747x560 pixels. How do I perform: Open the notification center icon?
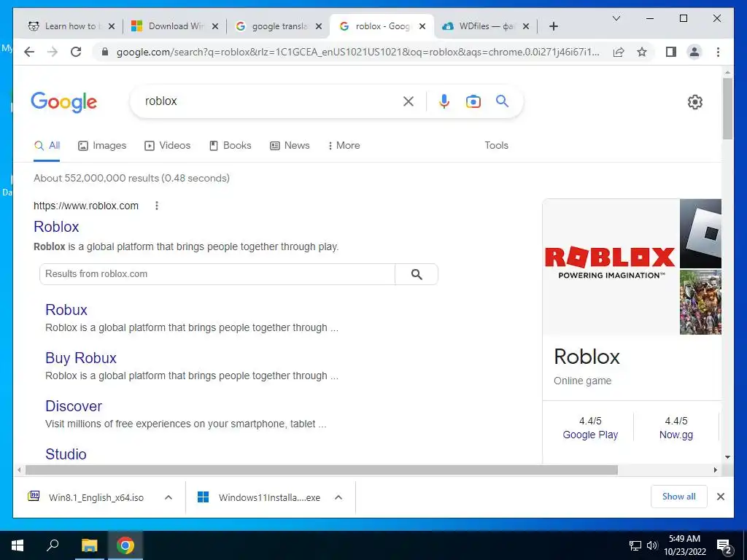[724, 545]
